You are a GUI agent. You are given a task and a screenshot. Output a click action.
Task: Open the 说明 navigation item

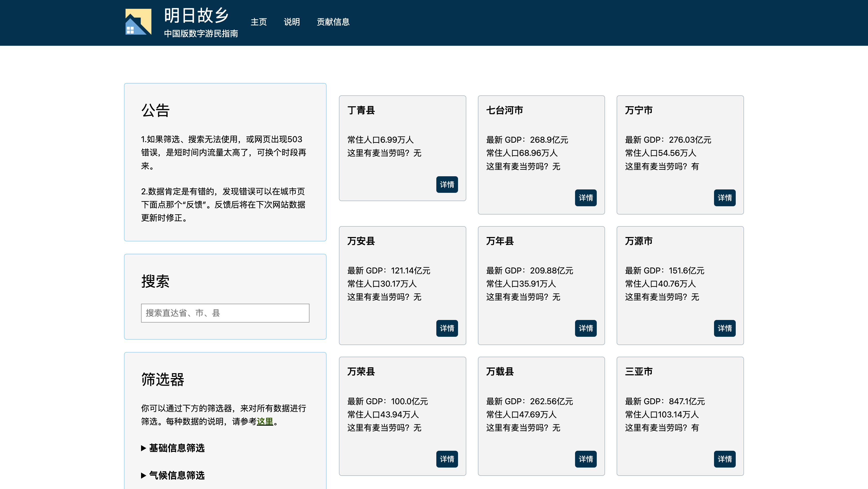(x=291, y=22)
